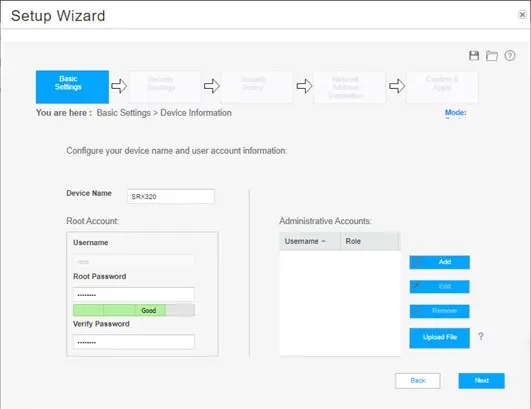Click the Role column header
Screen dimensions: 531x409
pyautogui.click(x=369, y=241)
